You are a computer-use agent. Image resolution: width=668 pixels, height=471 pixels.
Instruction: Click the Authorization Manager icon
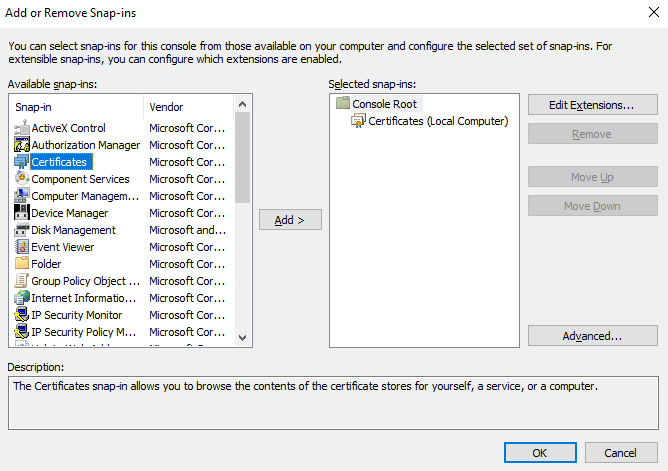click(x=23, y=145)
